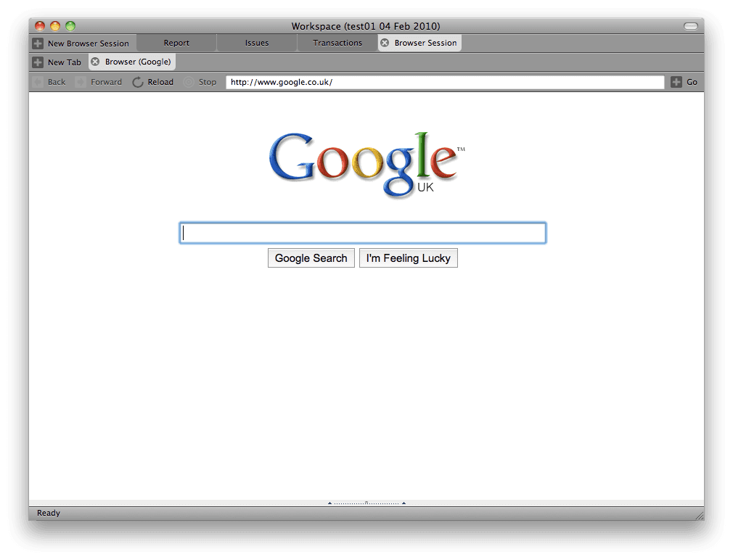Viewport: 733px width, 560px height.
Task: Click the I'm Feeling Lucky button
Action: [x=408, y=258]
